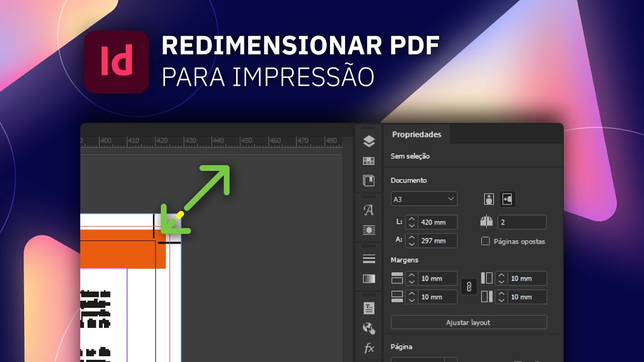Click the left margin icon
This screenshot has height=362, width=644.
[x=487, y=278]
